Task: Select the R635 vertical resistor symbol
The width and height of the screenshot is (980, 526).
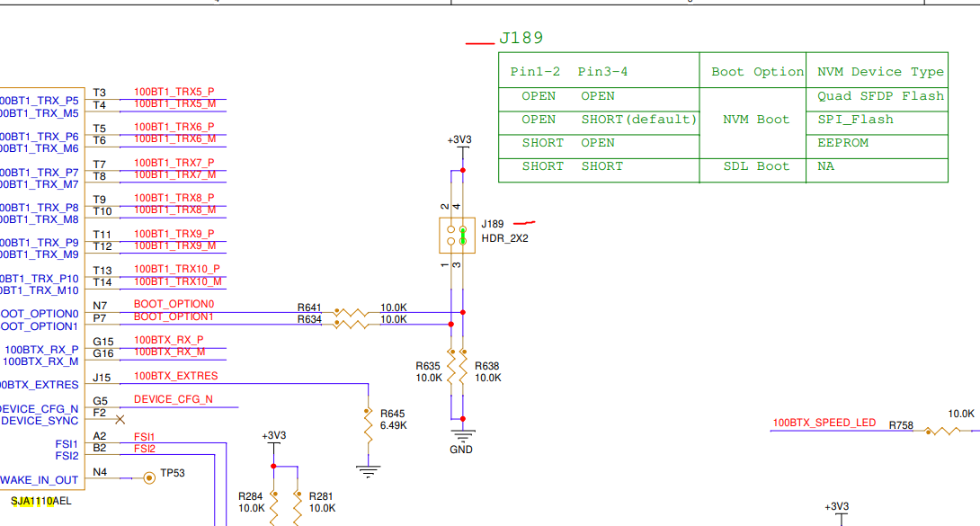Action: (x=451, y=368)
